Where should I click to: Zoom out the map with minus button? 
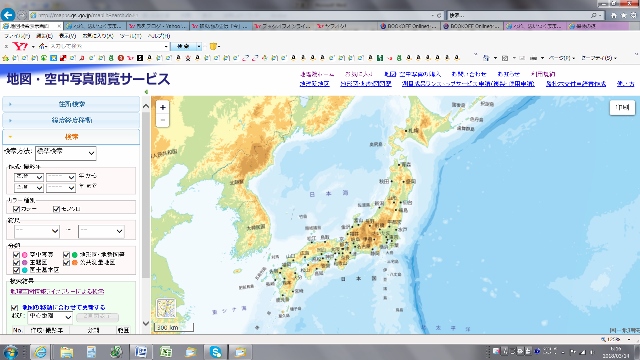(x=162, y=120)
